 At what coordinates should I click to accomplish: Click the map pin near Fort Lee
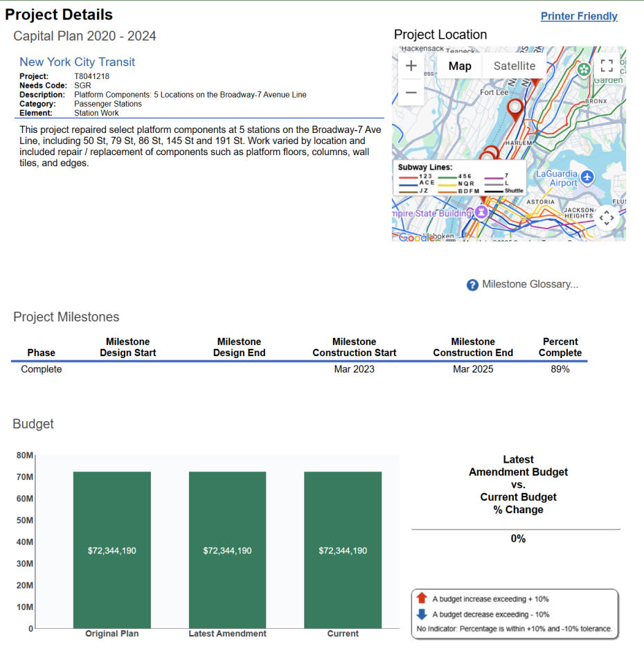pos(515,110)
